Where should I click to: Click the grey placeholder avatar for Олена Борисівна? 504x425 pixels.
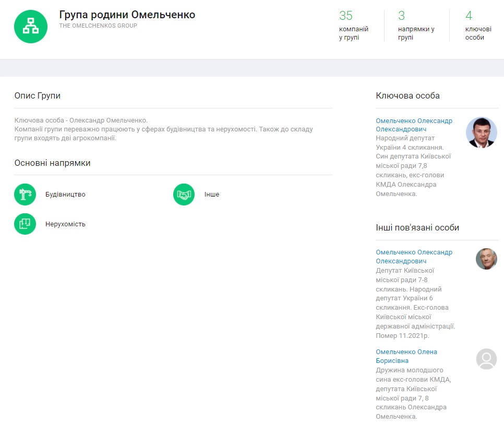(x=486, y=359)
